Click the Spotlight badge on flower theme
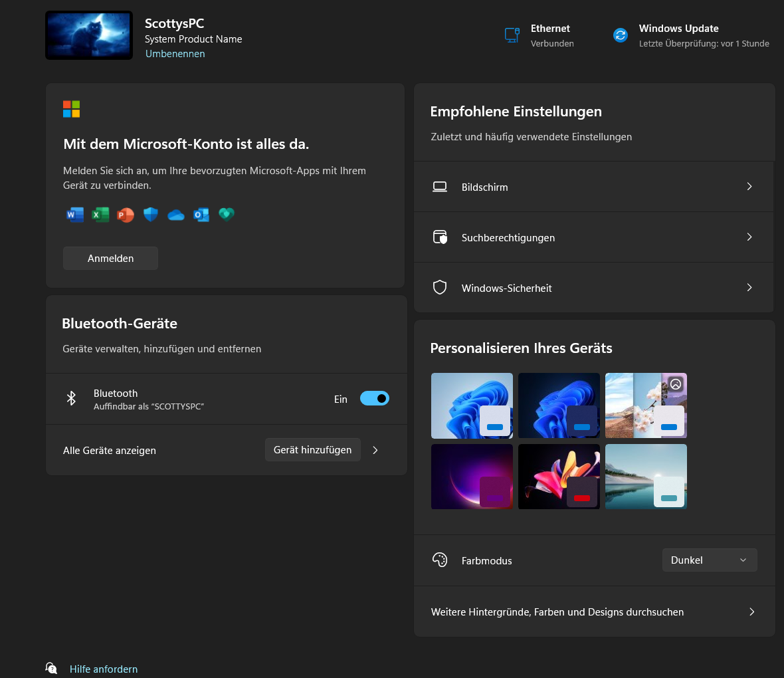The image size is (784, 678). [676, 384]
